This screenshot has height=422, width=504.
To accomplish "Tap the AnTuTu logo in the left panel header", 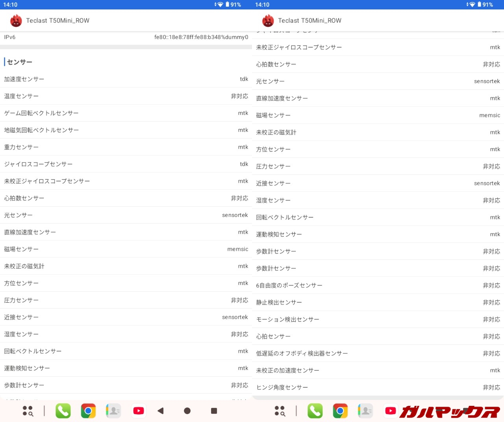I will 16,20.
